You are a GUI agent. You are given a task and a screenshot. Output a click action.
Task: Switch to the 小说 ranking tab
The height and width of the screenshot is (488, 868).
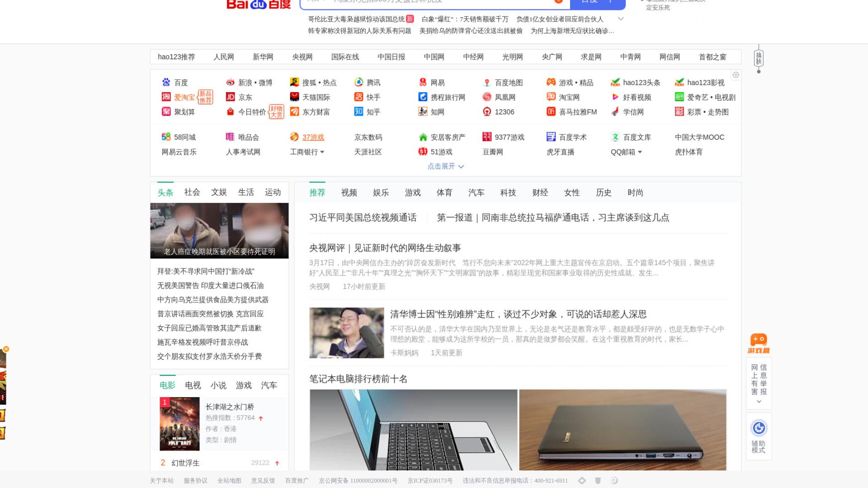pos(218,385)
